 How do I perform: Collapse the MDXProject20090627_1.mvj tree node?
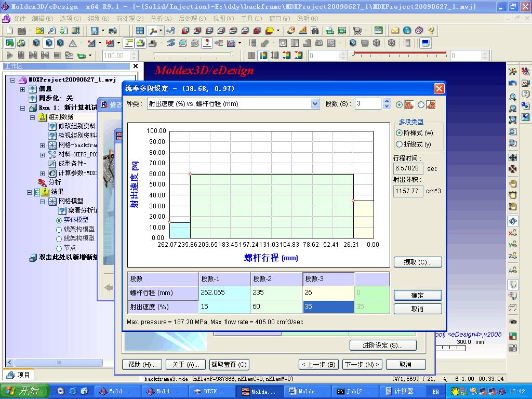(x=13, y=80)
